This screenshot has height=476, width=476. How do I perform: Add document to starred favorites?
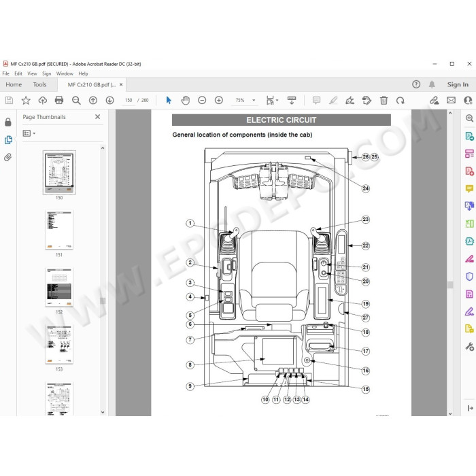coord(26,100)
